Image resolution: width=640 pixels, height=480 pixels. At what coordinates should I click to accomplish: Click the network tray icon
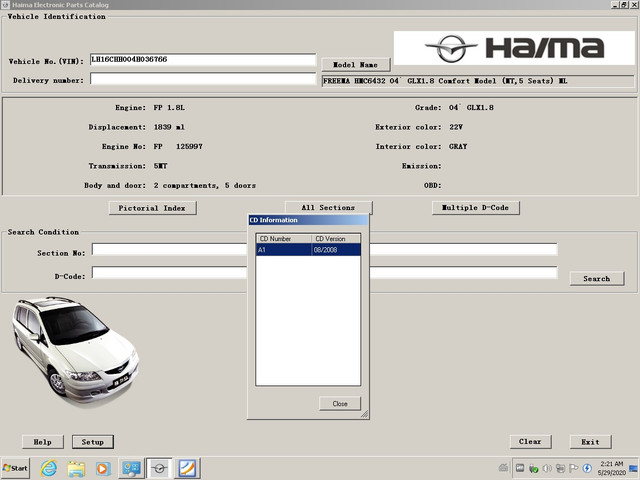pos(560,468)
